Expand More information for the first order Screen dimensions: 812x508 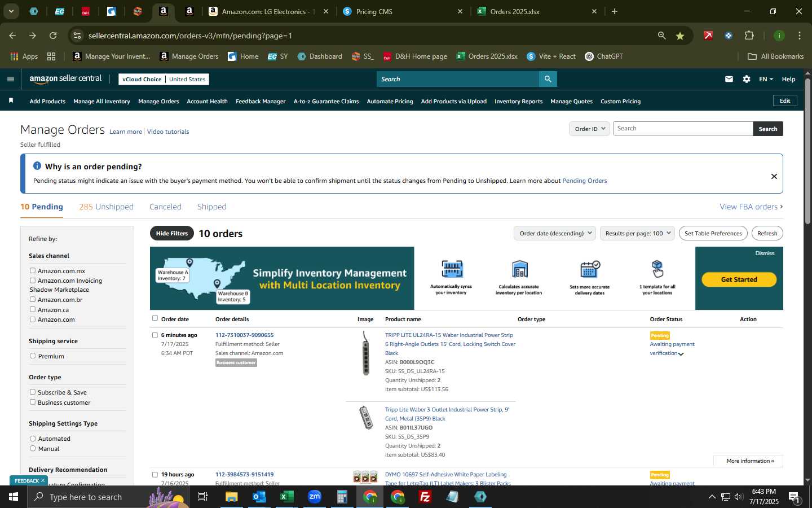coord(748,461)
